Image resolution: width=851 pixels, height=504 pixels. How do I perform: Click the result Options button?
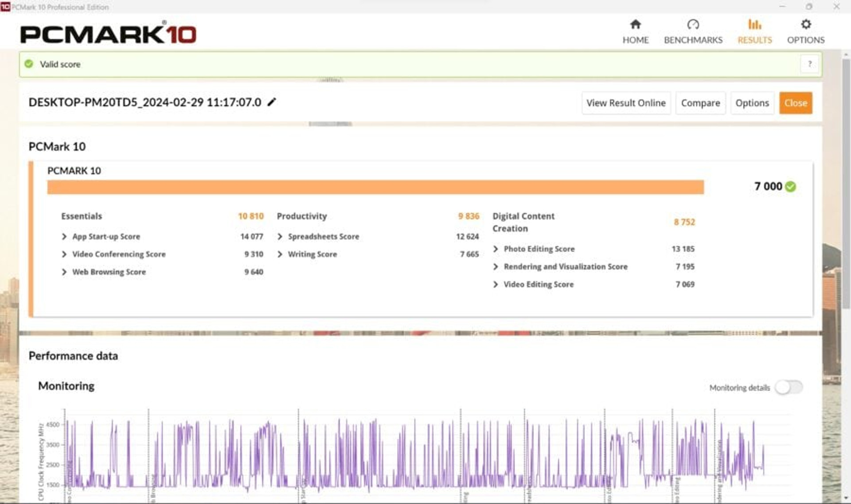(752, 103)
